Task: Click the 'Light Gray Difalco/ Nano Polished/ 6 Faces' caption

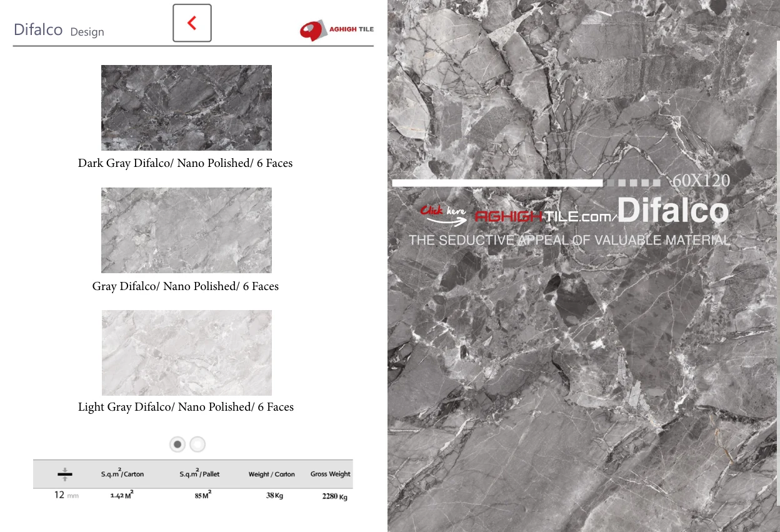Action: [x=186, y=407]
